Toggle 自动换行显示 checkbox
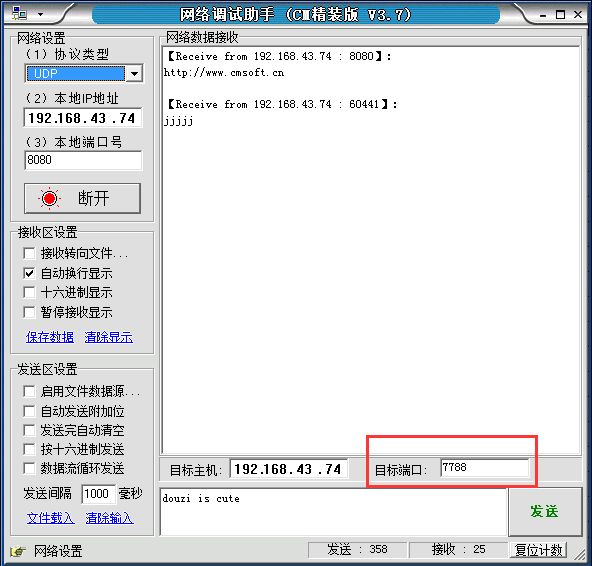This screenshot has height=566, width=592. coord(29,273)
